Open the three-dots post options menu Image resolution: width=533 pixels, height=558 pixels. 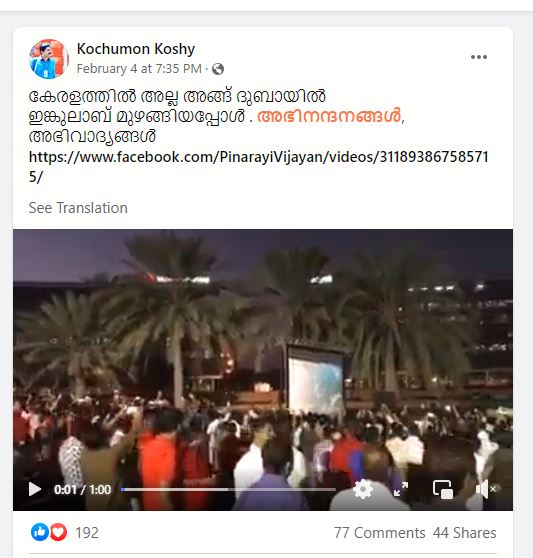click(479, 57)
